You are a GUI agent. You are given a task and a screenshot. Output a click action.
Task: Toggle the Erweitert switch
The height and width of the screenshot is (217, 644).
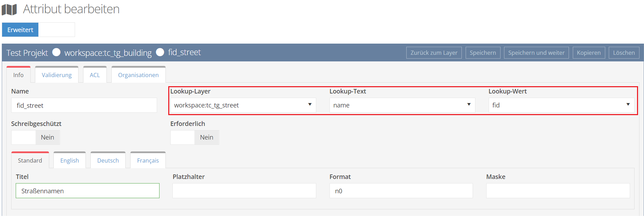click(x=38, y=30)
